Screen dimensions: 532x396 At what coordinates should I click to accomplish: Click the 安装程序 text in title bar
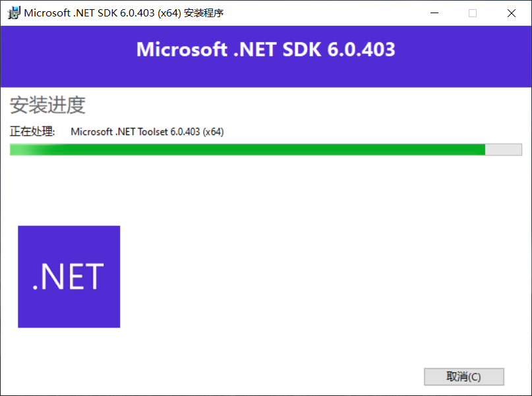click(x=204, y=13)
